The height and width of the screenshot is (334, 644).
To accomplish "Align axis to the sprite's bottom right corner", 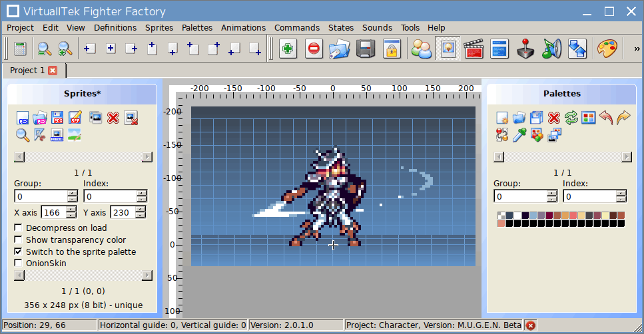I will [256, 49].
